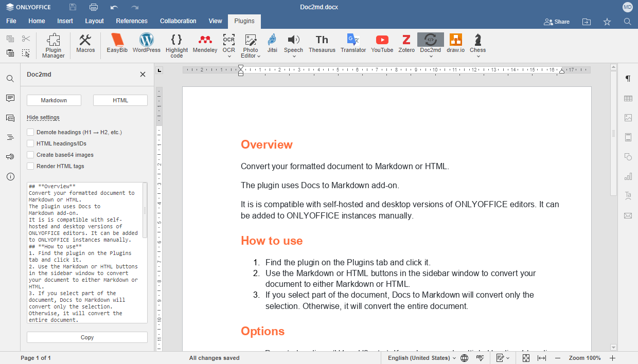
Task: Close the Doc2md panel
Action: coord(143,75)
